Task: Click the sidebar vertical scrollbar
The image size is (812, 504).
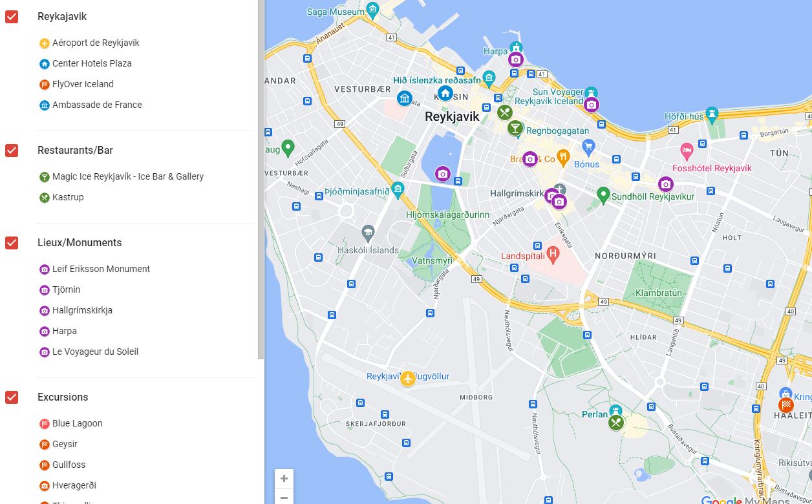Action: coord(261,181)
